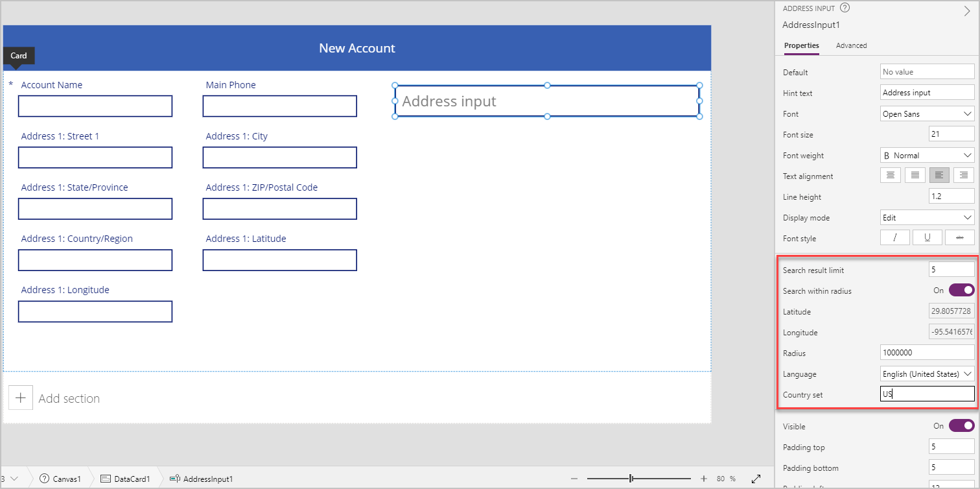Click the Address 1: State/Province field
The width and height of the screenshot is (980, 489).
click(95, 209)
